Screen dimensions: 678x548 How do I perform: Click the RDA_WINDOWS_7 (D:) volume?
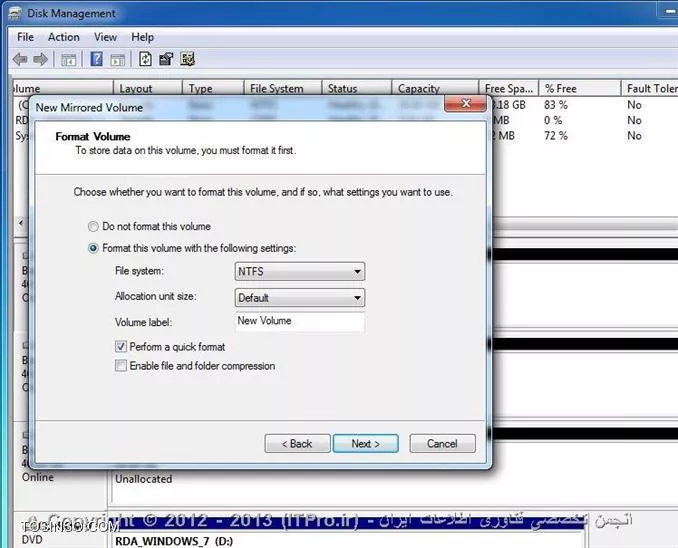[x=174, y=541]
